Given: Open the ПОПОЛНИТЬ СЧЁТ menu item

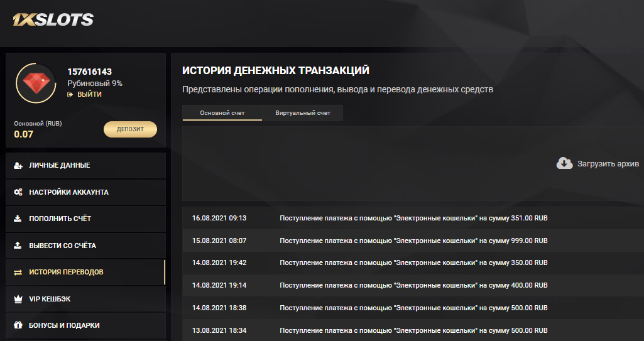Looking at the screenshot, I should [86, 219].
